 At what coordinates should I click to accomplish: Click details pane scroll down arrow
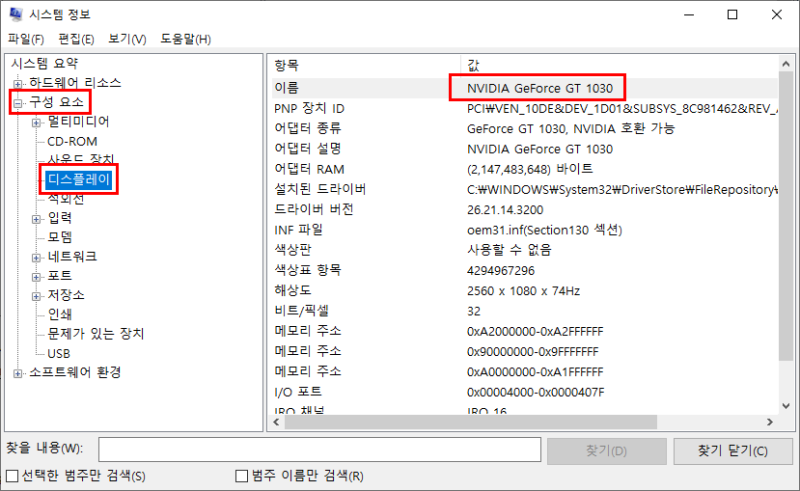786,406
